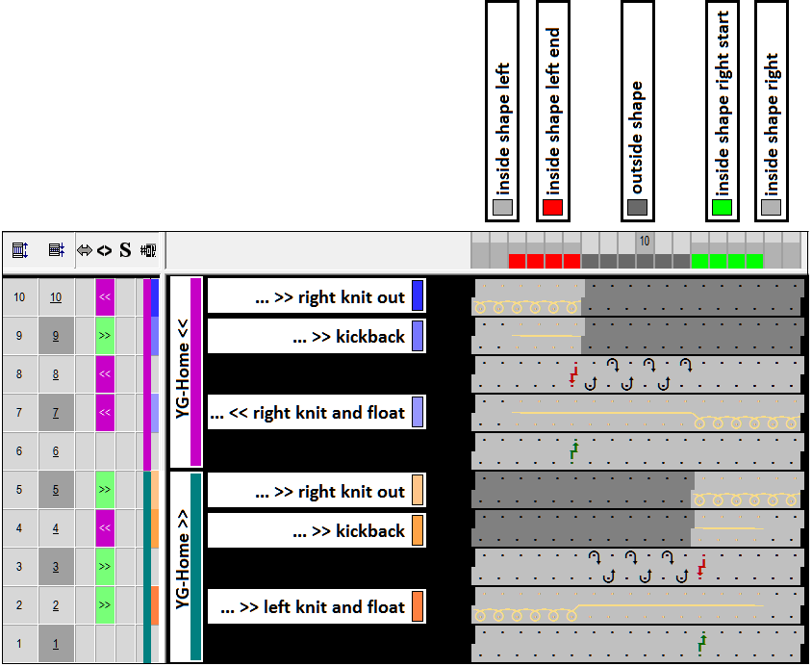Viewport: 812px width, 666px height.
Task: Click column header cell labeled 10
Action: (645, 241)
